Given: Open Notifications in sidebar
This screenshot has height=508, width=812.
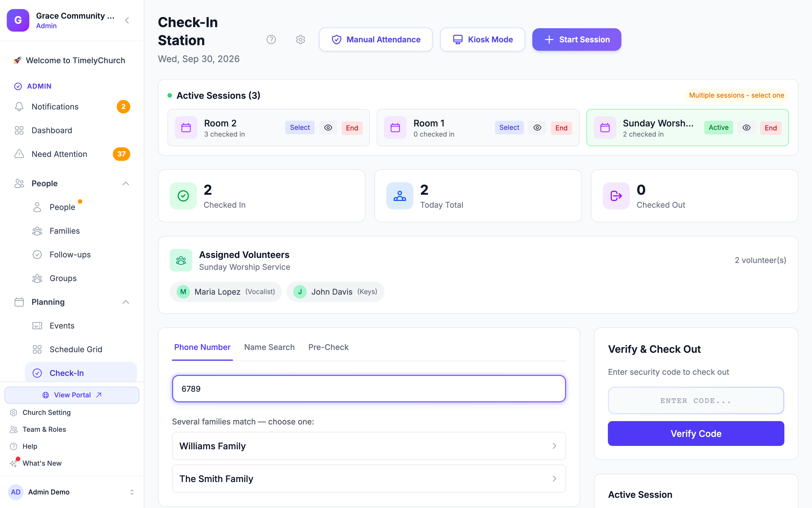Looking at the screenshot, I should 72,106.
